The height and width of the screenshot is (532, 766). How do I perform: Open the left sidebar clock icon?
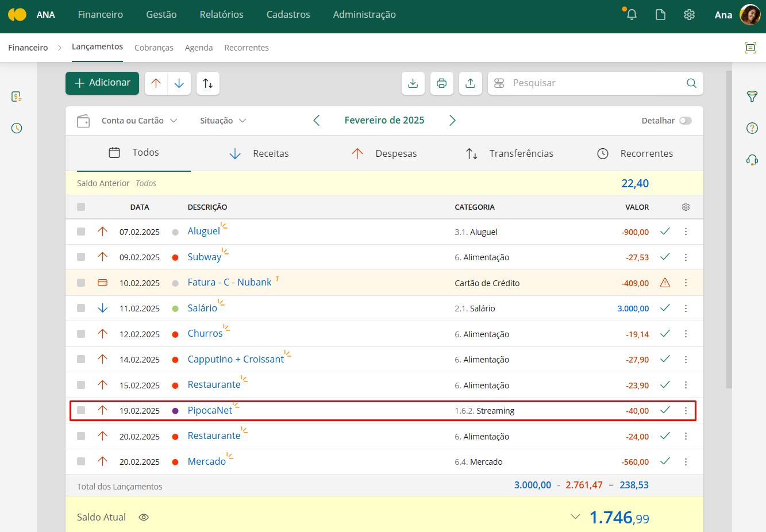[17, 128]
